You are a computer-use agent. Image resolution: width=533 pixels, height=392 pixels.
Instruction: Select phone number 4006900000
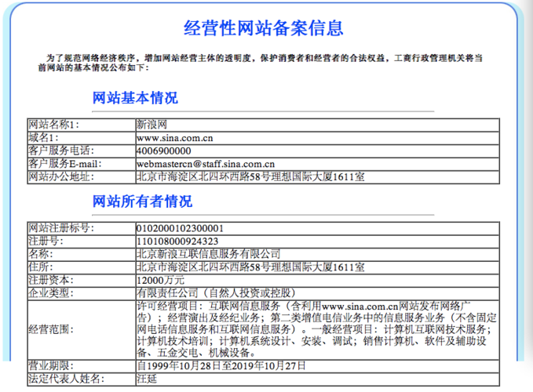tap(163, 151)
